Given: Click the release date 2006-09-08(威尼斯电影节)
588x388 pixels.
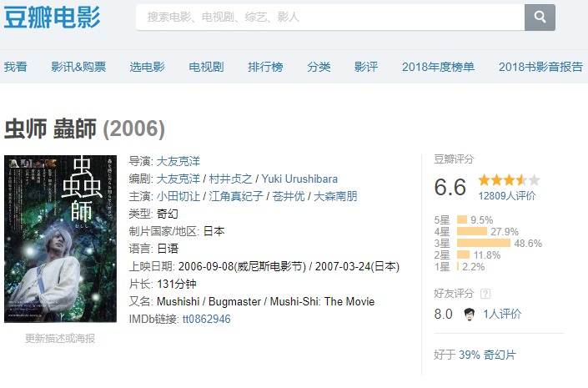Looking at the screenshot, I should [242, 266].
